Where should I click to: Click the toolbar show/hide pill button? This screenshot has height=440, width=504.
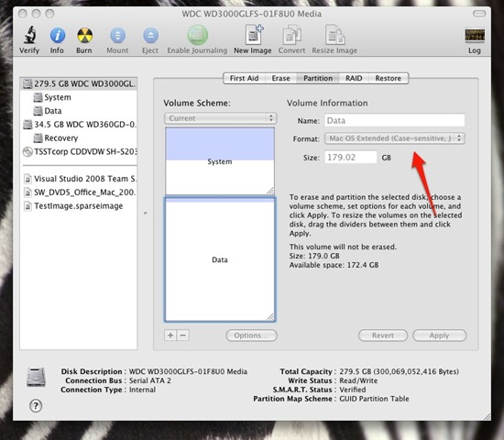click(479, 14)
